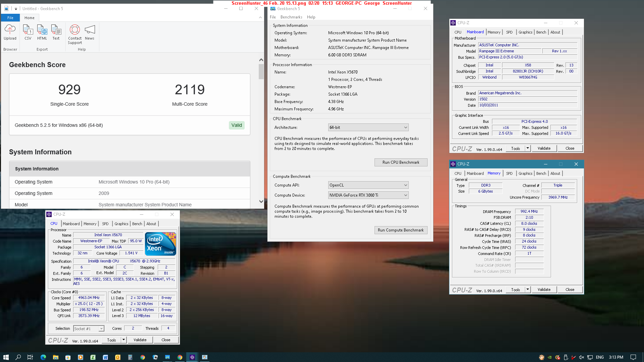Click scroll-down arrow in Geekbench results
644x362 pixels.
point(261,201)
